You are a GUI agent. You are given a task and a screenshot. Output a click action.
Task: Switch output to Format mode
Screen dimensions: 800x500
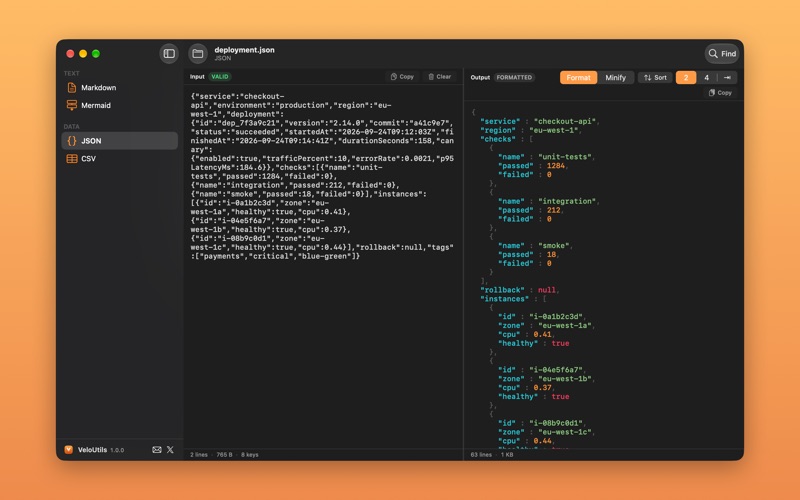(578, 78)
